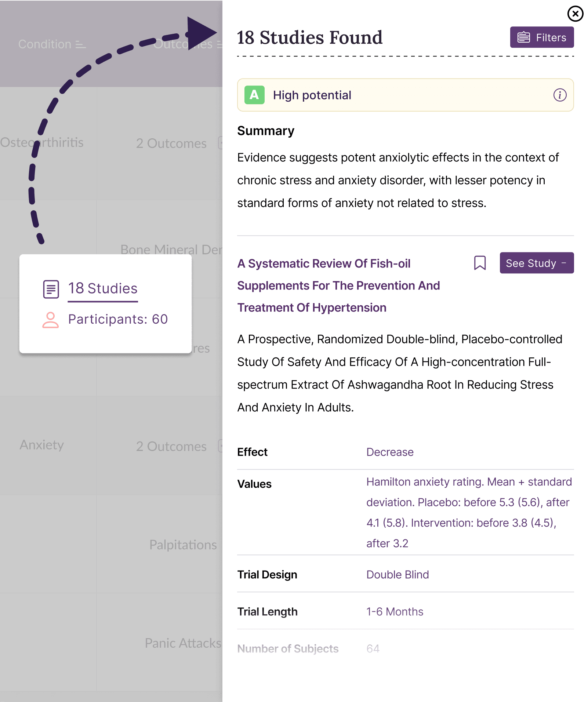
Task: Bookmark the fish-oil systematic review study
Action: [x=480, y=263]
